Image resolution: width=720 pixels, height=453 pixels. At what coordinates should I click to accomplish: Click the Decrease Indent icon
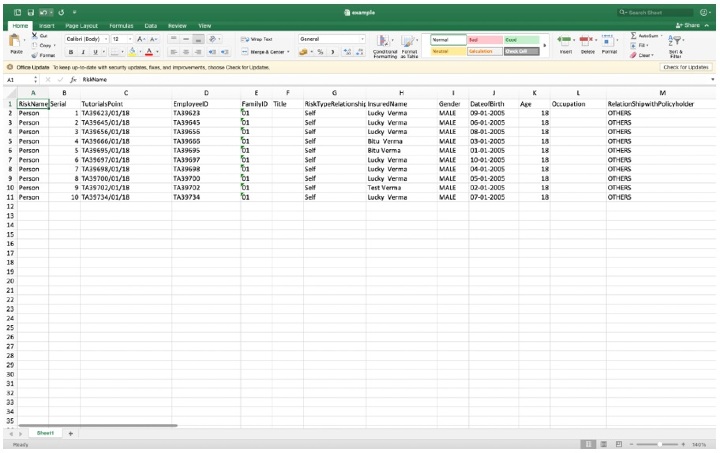212,52
